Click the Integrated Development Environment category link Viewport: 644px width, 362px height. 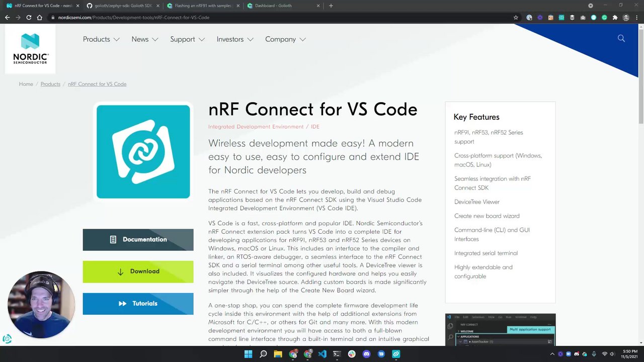tap(256, 127)
